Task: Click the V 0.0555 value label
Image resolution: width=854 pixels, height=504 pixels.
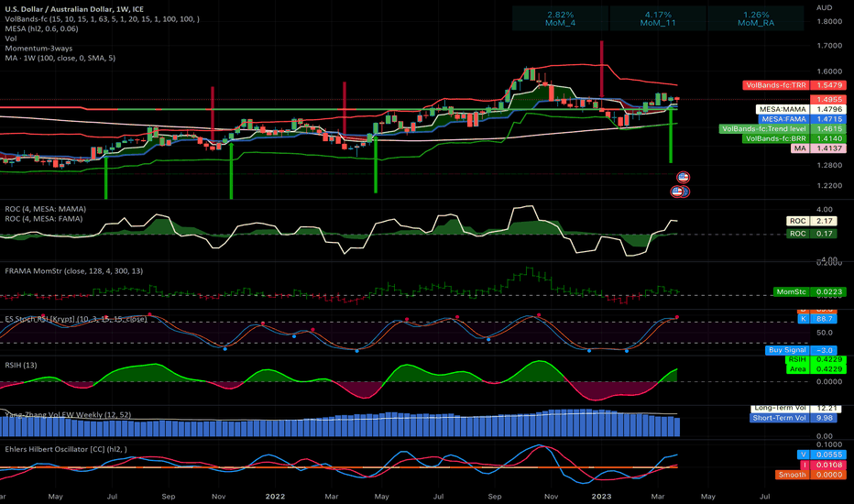Action: coord(822,455)
